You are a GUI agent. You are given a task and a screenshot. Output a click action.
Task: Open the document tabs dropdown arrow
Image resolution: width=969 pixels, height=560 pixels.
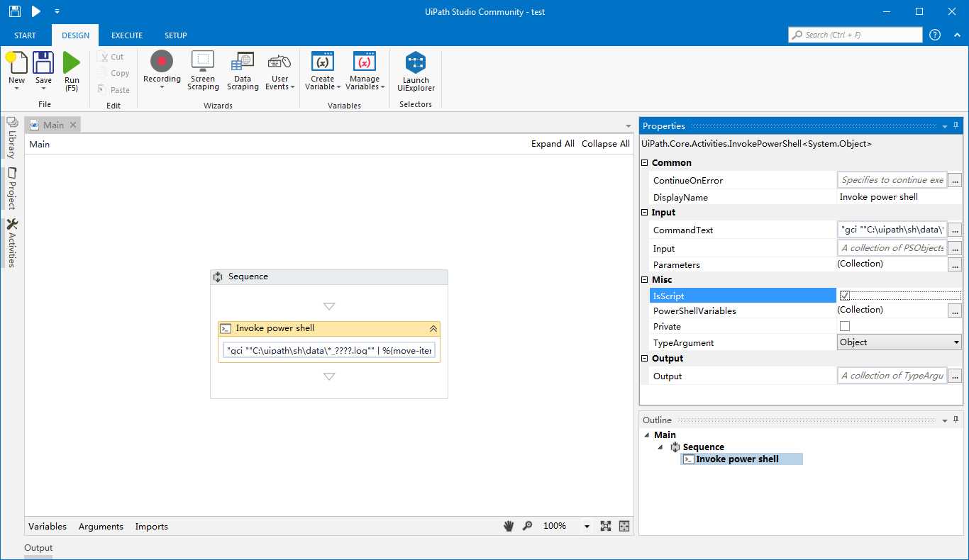pos(628,126)
